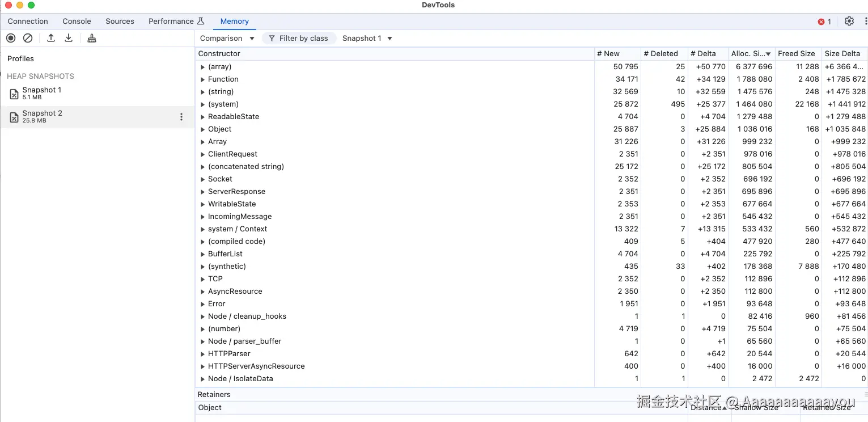868x422 pixels.
Task: Open DevTools settings gear icon
Action: tap(849, 21)
